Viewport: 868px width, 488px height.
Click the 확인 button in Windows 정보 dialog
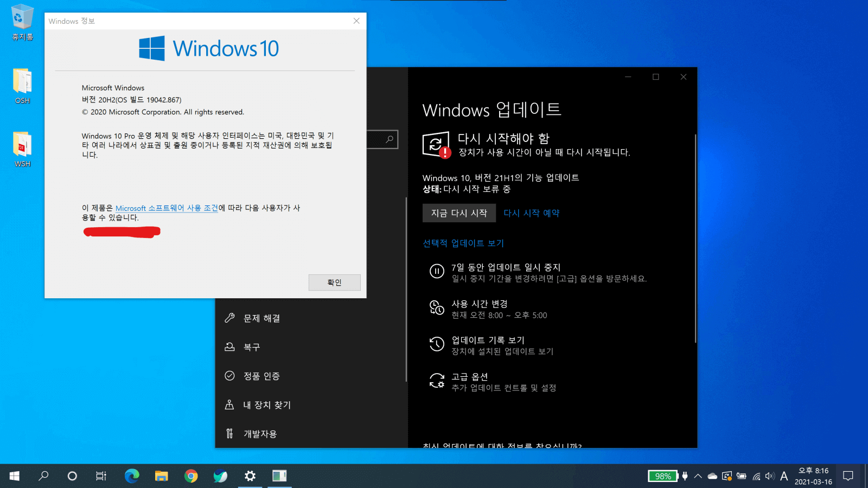pos(334,282)
